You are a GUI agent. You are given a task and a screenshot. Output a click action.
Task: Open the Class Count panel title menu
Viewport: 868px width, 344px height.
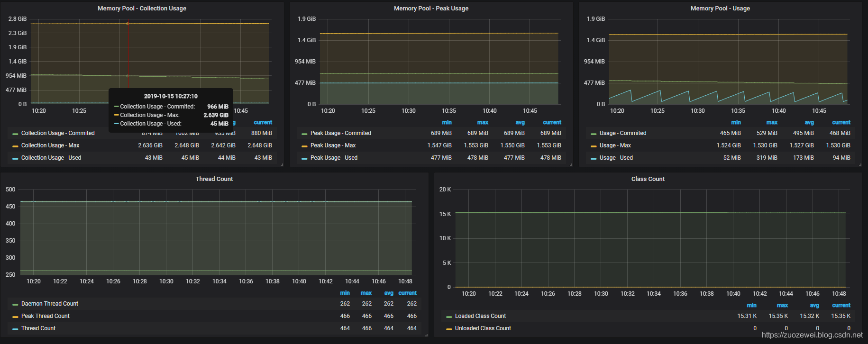tap(648, 179)
